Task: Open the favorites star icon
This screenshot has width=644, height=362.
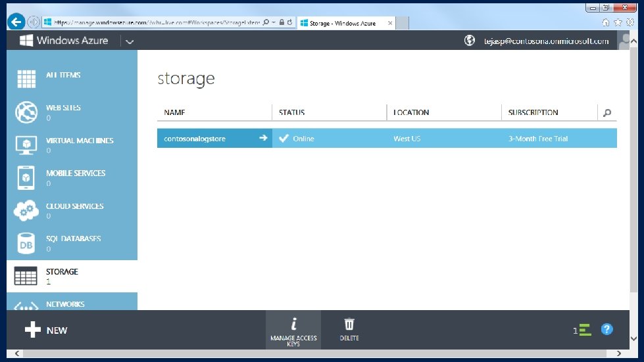Action: coord(618,22)
